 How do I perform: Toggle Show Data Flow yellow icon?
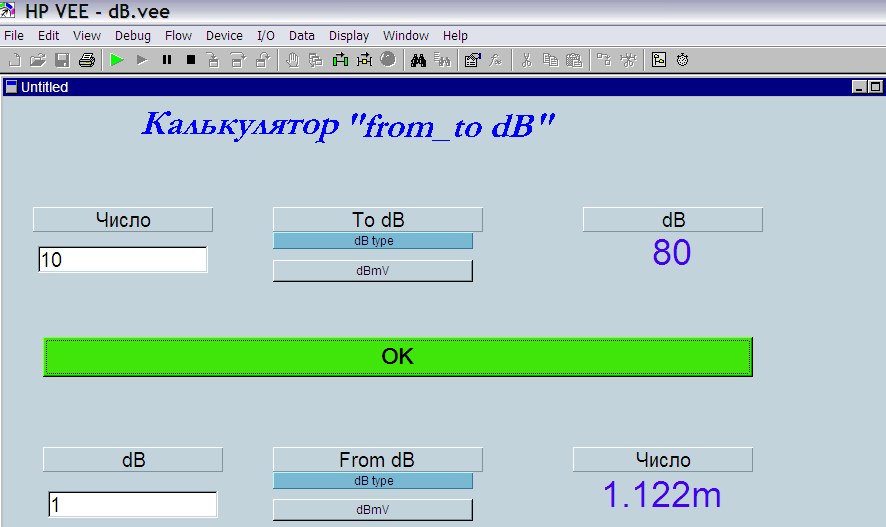pyautogui.click(x=364, y=60)
